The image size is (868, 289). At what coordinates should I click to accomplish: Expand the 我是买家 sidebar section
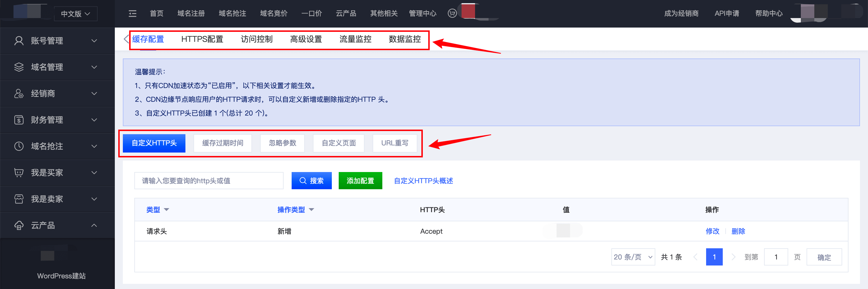[x=94, y=173]
